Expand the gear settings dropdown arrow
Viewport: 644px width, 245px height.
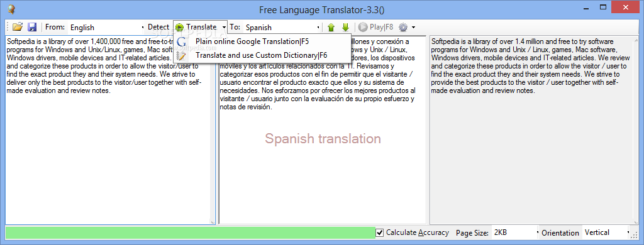click(413, 28)
